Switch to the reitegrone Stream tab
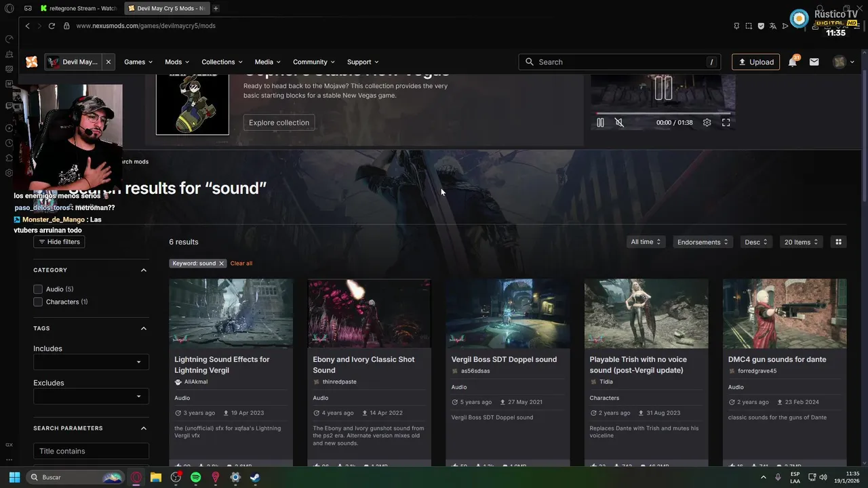This screenshot has width=868, height=488. pos(78,8)
